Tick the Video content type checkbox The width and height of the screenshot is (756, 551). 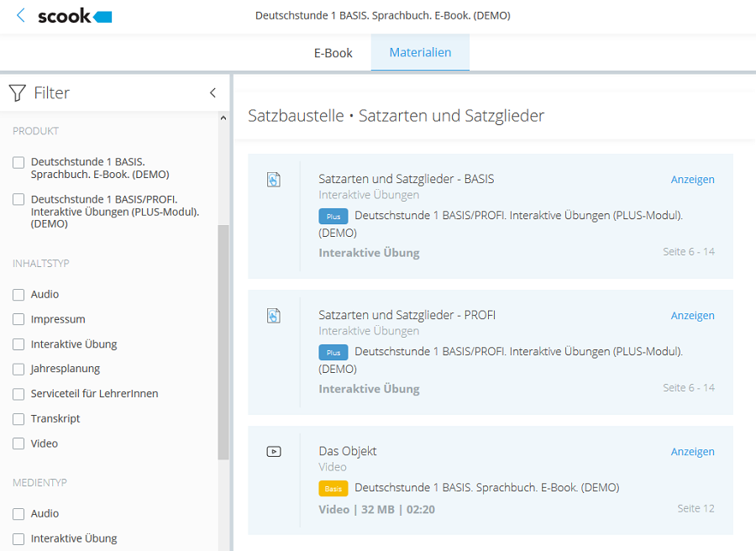click(18, 443)
